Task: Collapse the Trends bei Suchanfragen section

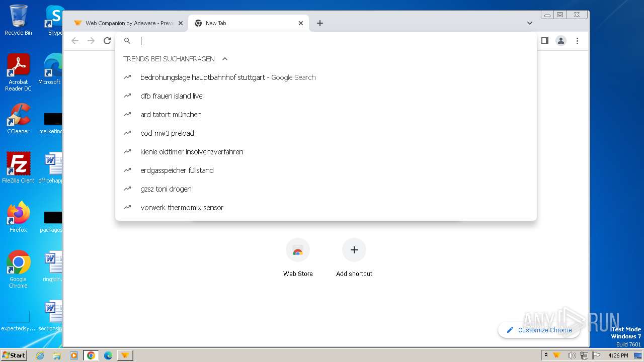Action: click(225, 59)
